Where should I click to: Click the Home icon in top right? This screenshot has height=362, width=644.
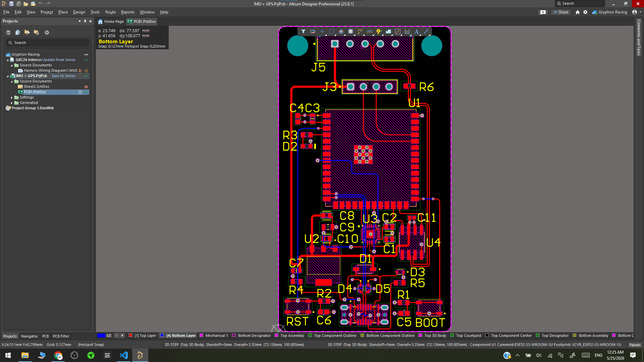coord(578,12)
